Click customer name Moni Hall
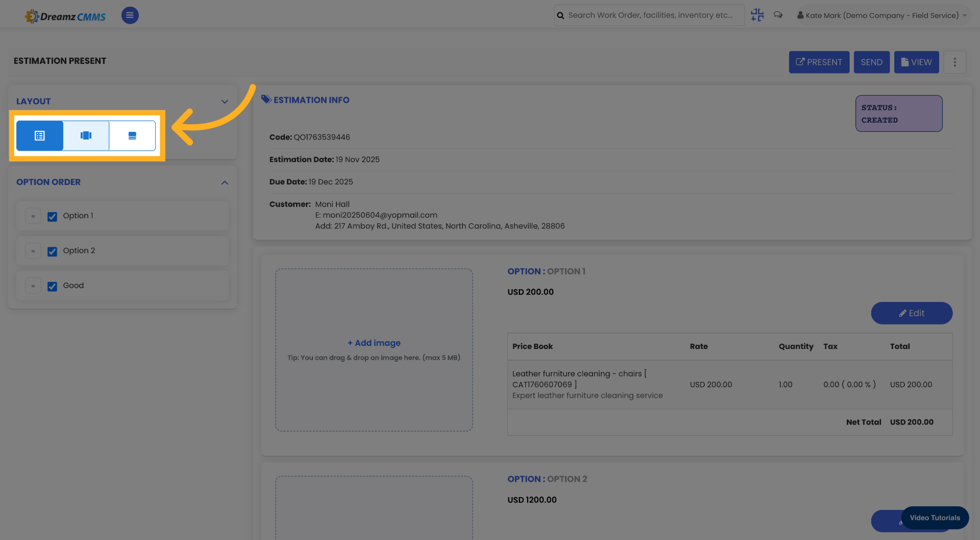The width and height of the screenshot is (980, 540). 332,204
